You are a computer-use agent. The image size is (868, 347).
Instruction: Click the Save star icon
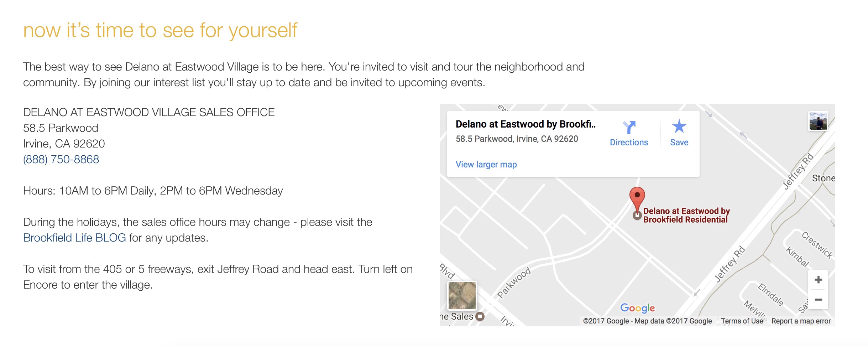679,126
